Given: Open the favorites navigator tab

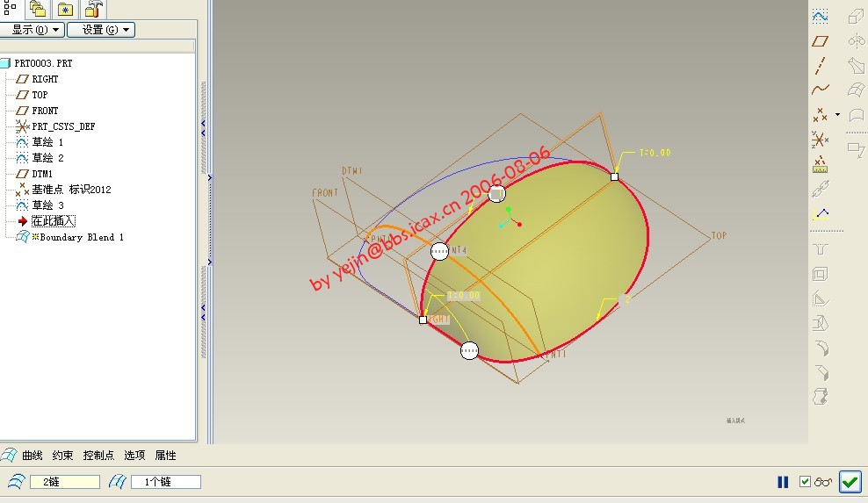Looking at the screenshot, I should click(65, 10).
